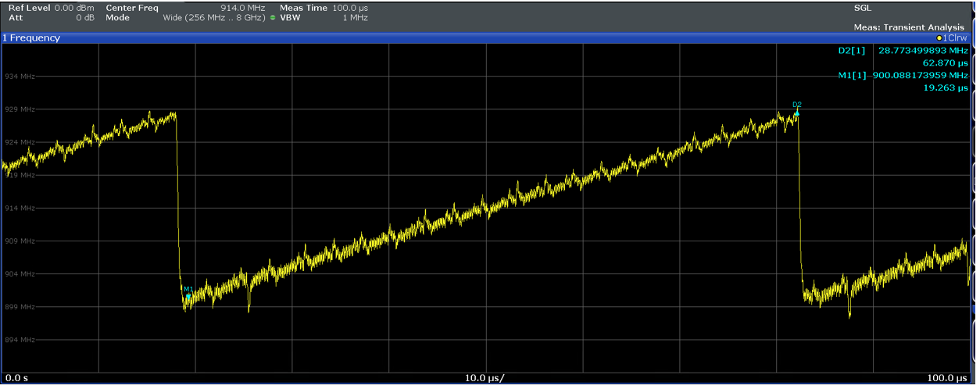980x389 pixels.
Task: Click the 914 MHz y-axis label
Action: point(20,209)
